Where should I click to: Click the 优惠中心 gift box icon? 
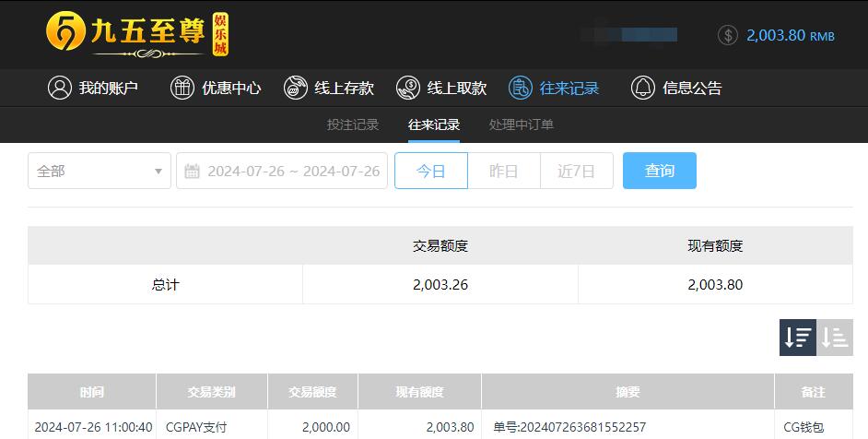click(x=182, y=88)
